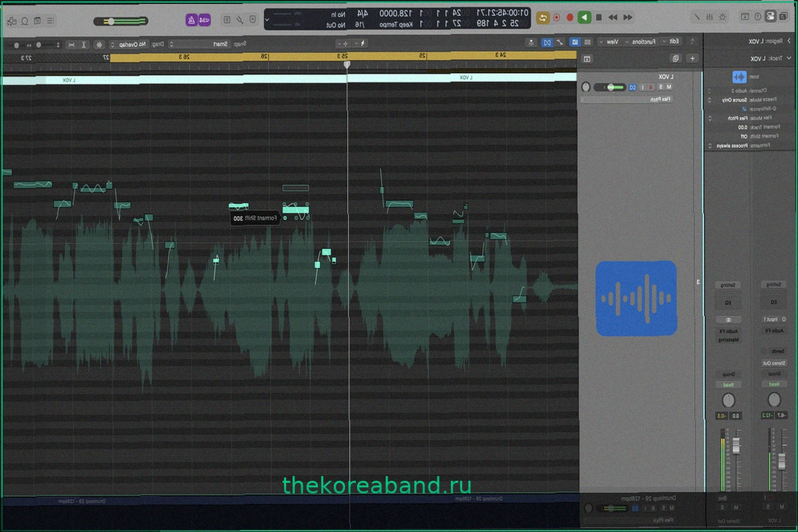
Task: Open the Media Browser icon
Action: (x=12, y=21)
